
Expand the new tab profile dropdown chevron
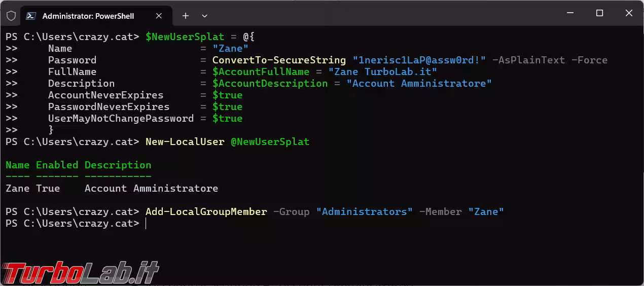tap(204, 16)
